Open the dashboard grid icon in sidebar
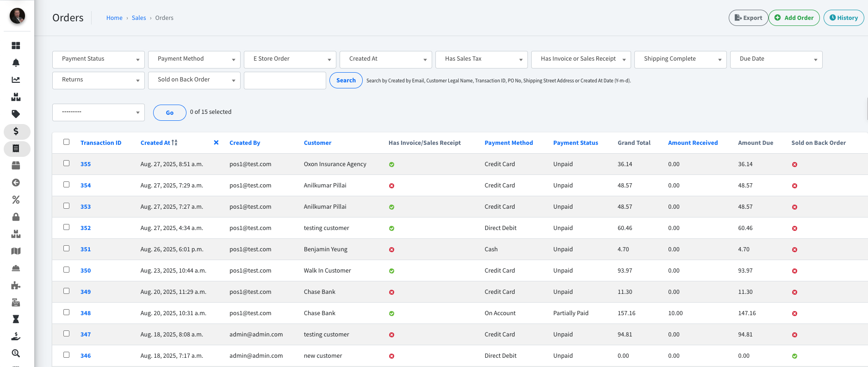 pos(16,45)
